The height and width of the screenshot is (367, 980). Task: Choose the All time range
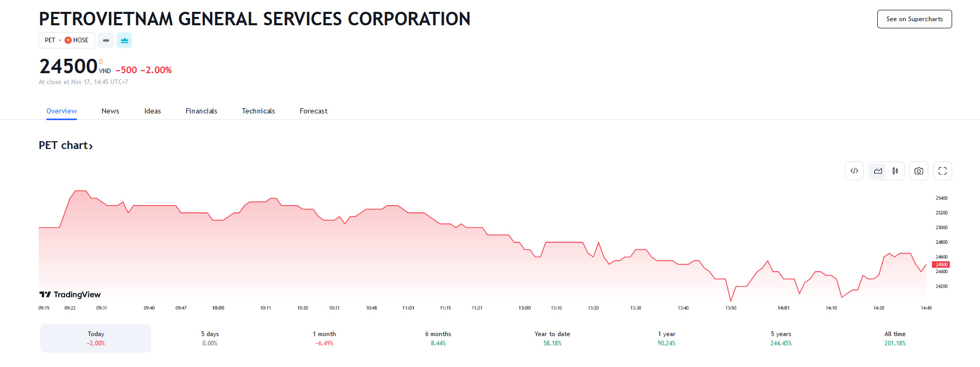click(895, 338)
